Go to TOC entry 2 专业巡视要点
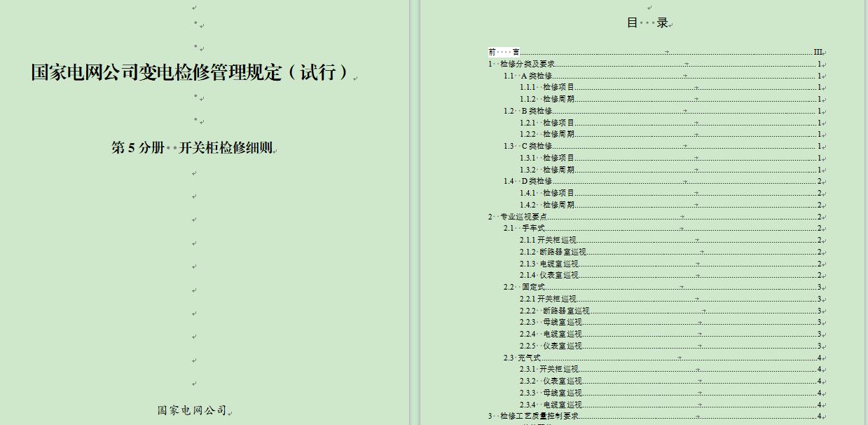The width and height of the screenshot is (868, 425). [x=656, y=217]
